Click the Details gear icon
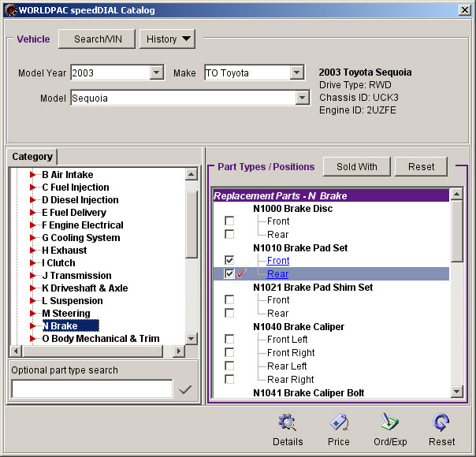 point(288,423)
